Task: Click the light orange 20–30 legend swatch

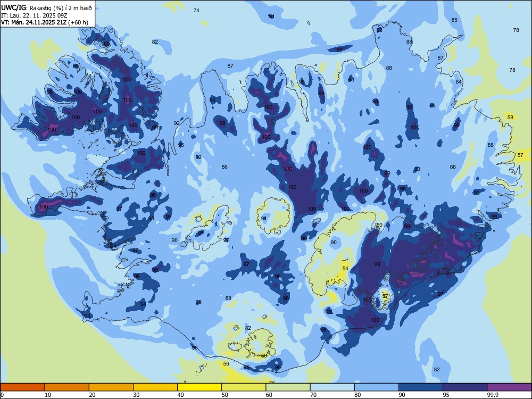Action: tap(111, 387)
